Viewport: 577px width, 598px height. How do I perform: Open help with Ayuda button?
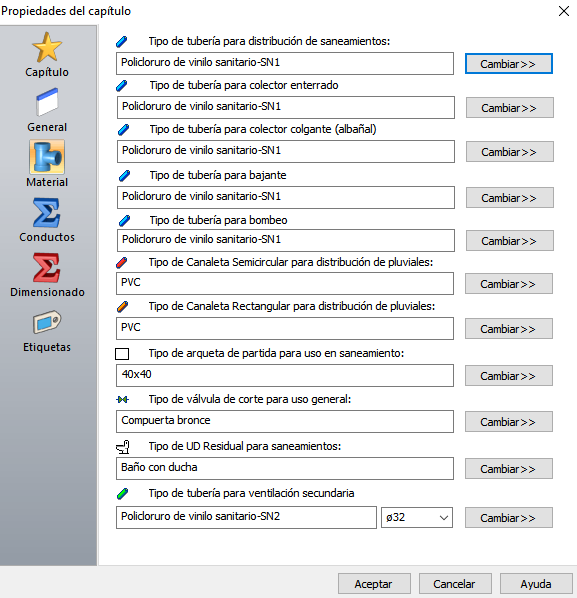pos(536,584)
